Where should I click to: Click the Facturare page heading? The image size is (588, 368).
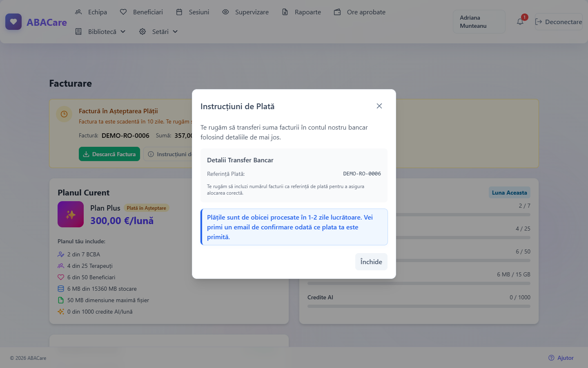pos(71,83)
